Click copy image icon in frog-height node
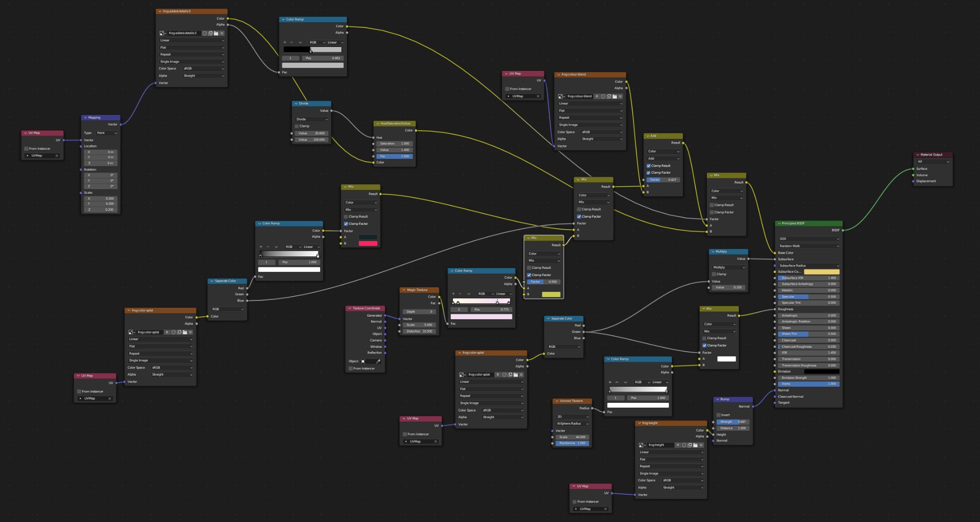This screenshot has height=522, width=980. click(690, 445)
